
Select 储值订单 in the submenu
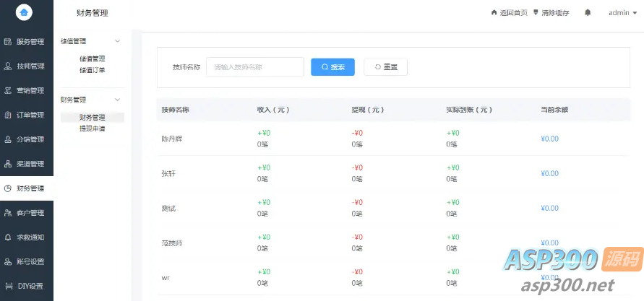click(92, 70)
